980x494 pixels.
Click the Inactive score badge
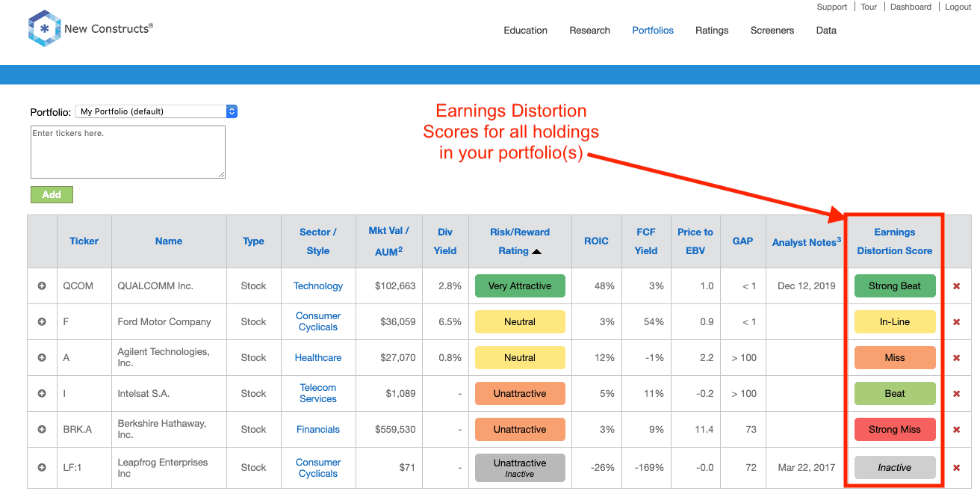(x=895, y=468)
